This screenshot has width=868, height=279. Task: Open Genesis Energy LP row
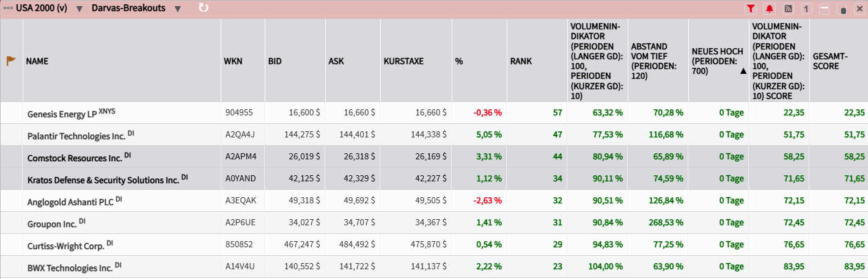click(434, 113)
